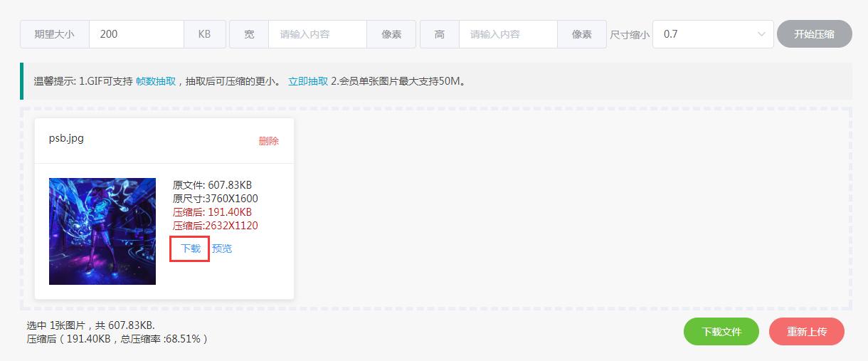Click the 下载 link for psb.jpg
The width and height of the screenshot is (868, 361).
point(191,248)
